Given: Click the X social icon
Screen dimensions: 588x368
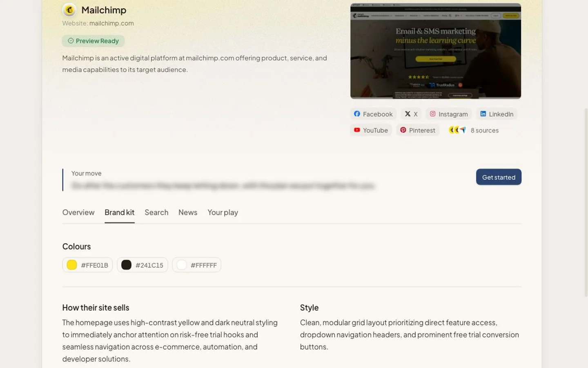Looking at the screenshot, I should (408, 114).
